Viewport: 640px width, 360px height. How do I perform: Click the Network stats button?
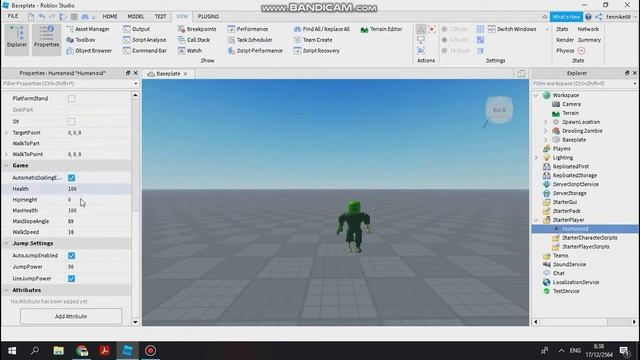pos(588,29)
